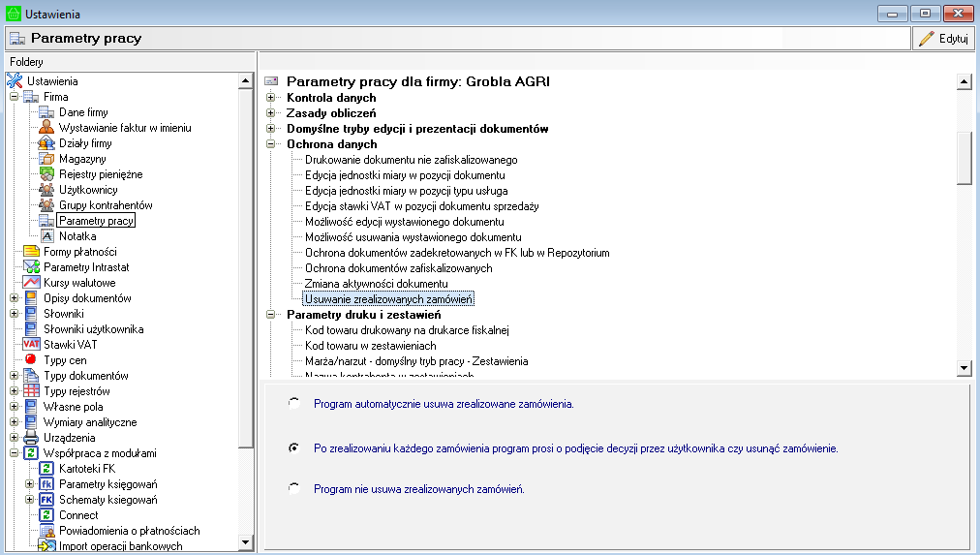
Task: Select option asking user decision after order
Action: point(293,449)
